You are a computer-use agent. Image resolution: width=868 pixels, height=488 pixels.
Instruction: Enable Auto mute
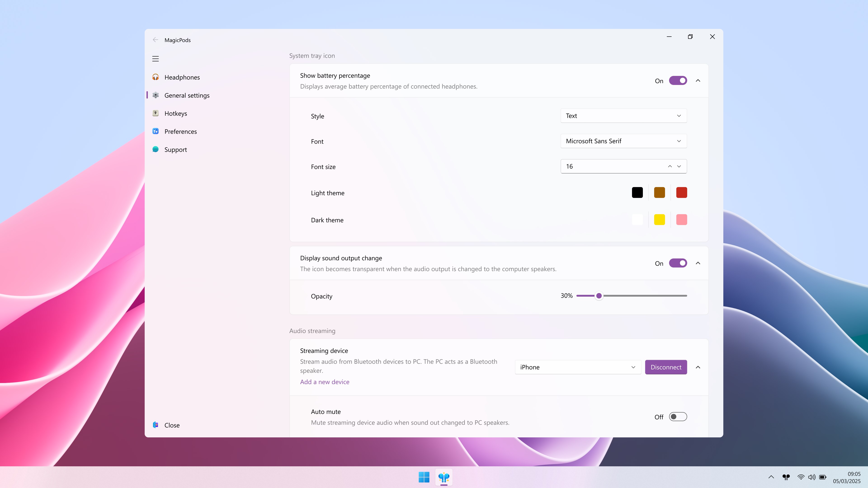pos(678,417)
